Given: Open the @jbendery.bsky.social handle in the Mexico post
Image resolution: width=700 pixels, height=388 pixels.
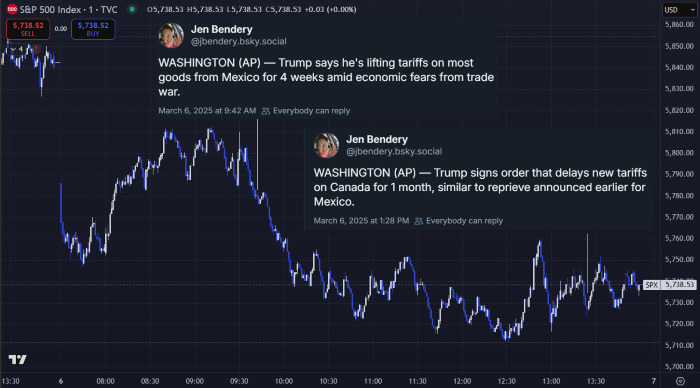Looking at the screenshot, I should (238, 42).
